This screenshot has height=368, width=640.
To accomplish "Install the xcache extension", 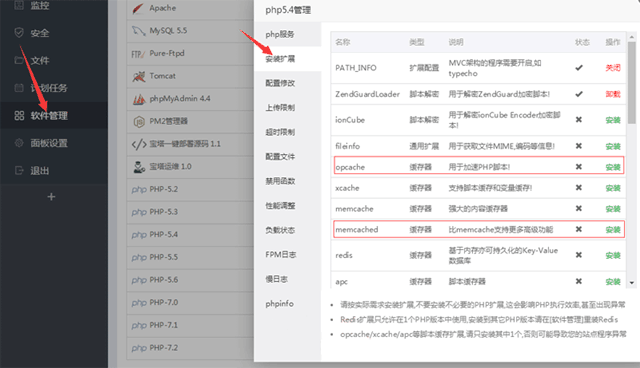I will [x=613, y=188].
